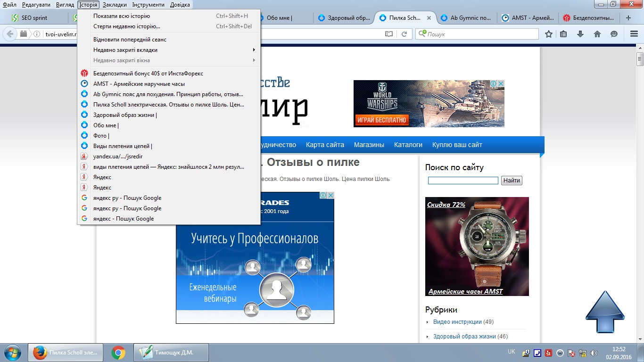The height and width of the screenshot is (362, 644).
Task: Click the volume speaker tray icon
Action: pos(594,353)
